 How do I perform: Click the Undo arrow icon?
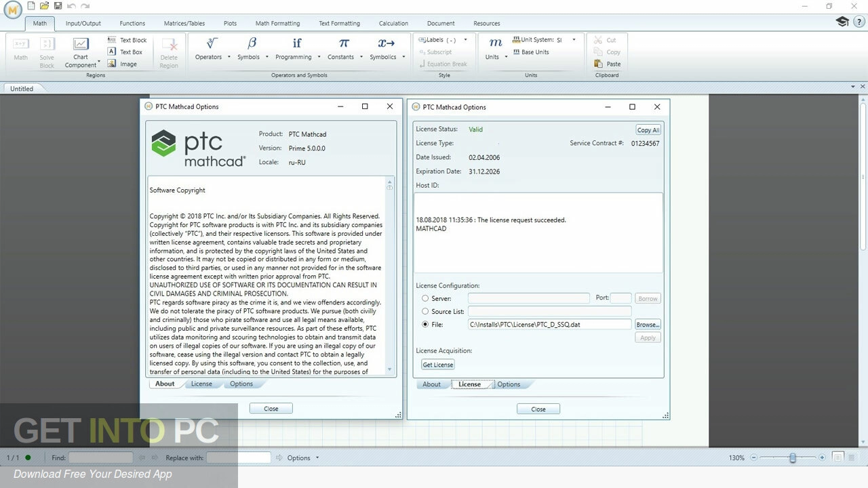coord(72,6)
